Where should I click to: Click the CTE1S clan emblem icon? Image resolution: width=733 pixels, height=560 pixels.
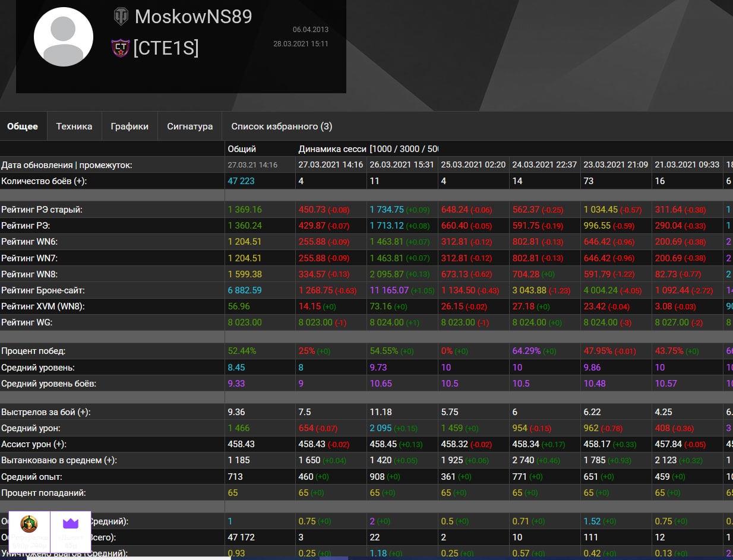(x=121, y=48)
